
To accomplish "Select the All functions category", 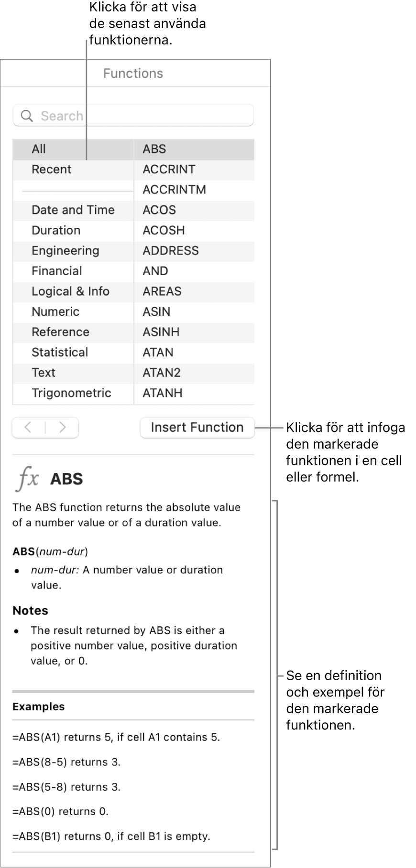I will (39, 149).
